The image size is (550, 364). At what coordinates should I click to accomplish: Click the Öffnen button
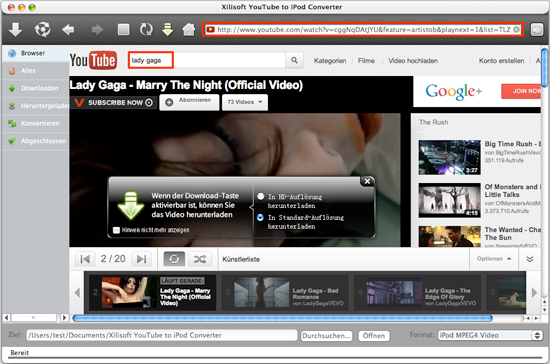374,336
